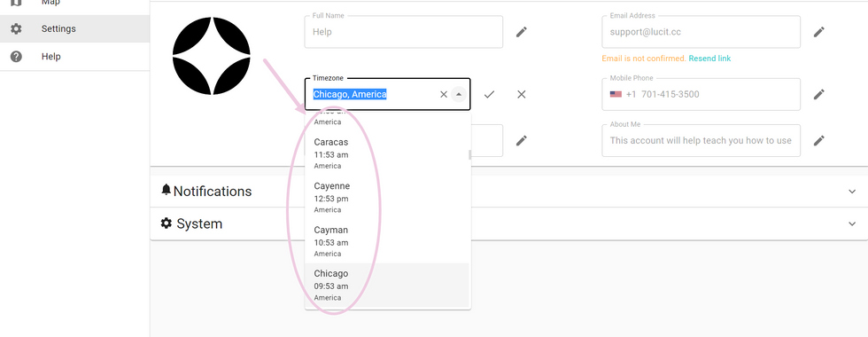Edit the About Me pencil icon
Image resolution: width=868 pixels, height=337 pixels.
click(818, 141)
